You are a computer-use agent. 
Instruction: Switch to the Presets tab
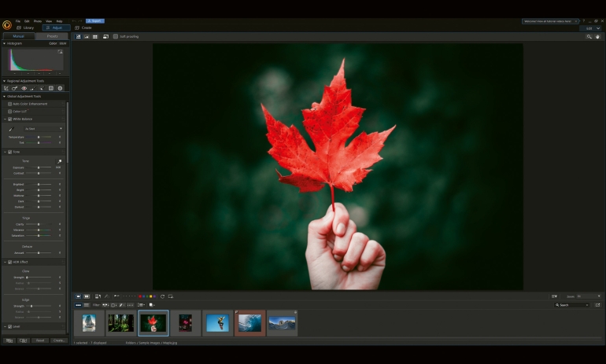click(x=52, y=36)
